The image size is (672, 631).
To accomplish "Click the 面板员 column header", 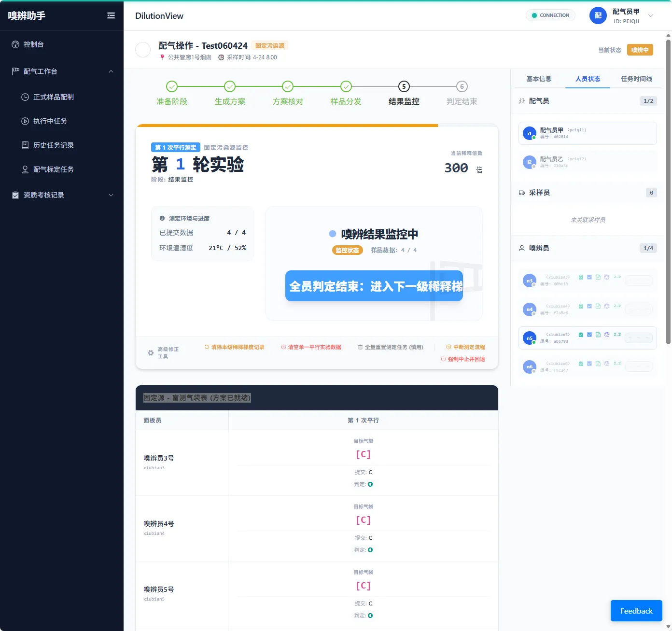I will point(182,421).
